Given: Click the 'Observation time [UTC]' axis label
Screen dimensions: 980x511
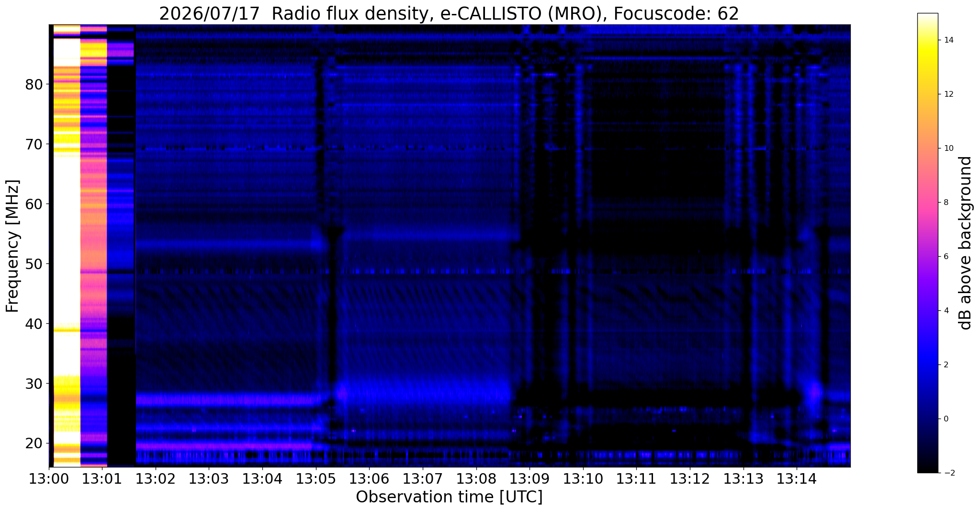Looking at the screenshot, I should [x=449, y=497].
